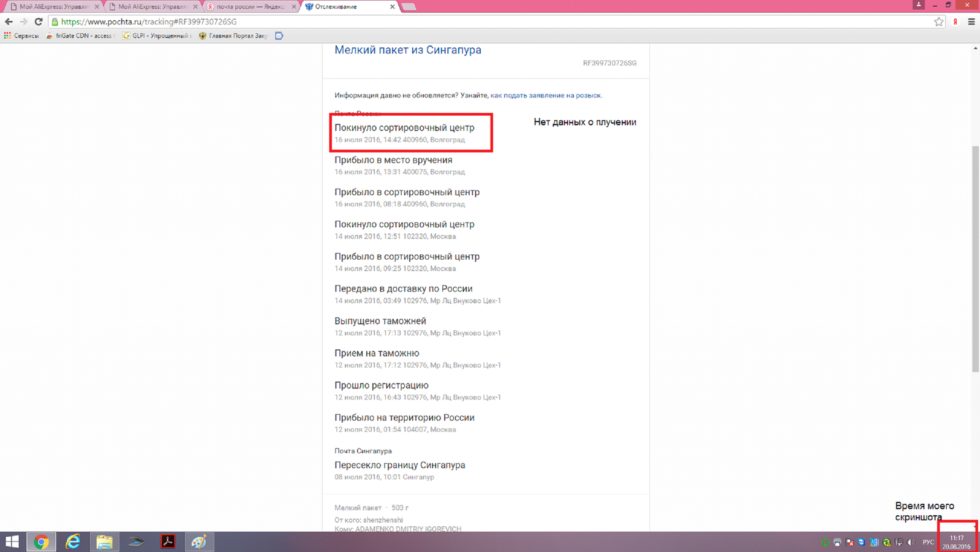Click the 16 июля 2016, 08:18 Волгоград timestamp
980x552 pixels.
[399, 204]
